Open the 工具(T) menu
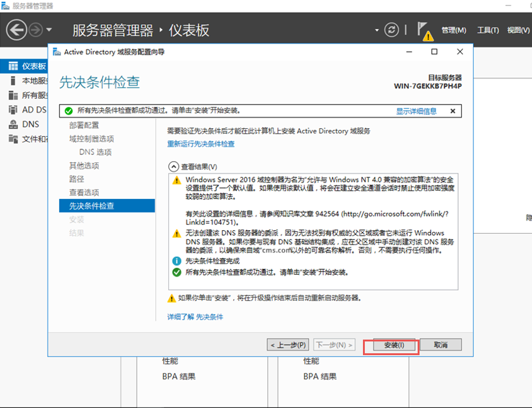The image size is (532, 408). (x=488, y=30)
